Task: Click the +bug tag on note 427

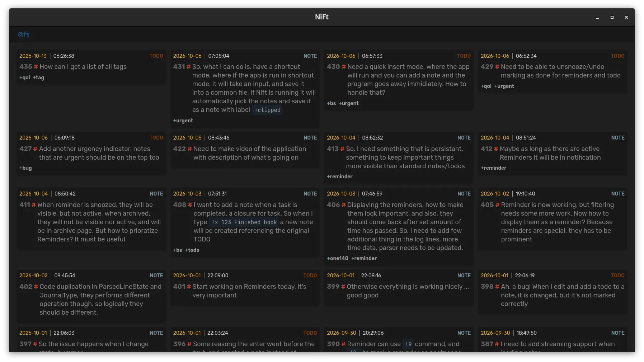Action: tap(25, 168)
